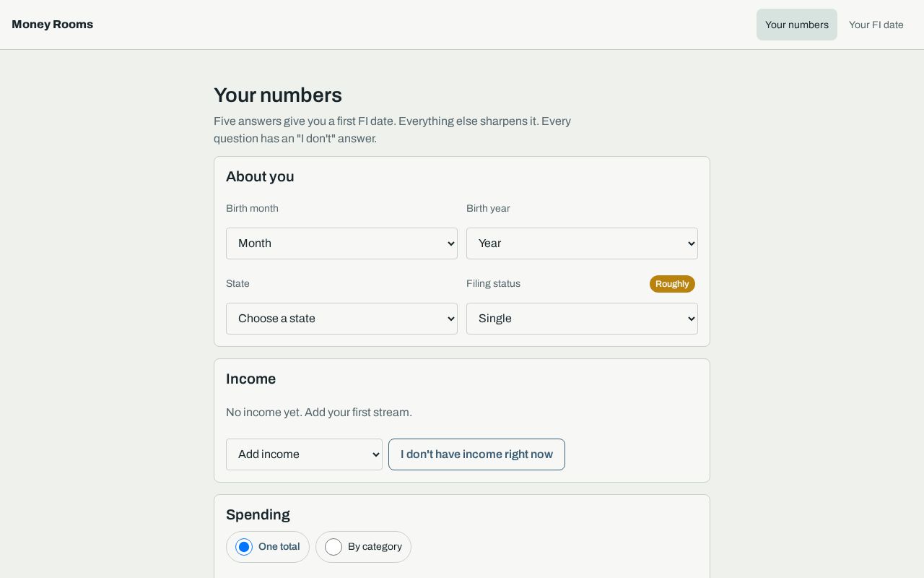Go to the Your FI date tab

click(x=876, y=25)
